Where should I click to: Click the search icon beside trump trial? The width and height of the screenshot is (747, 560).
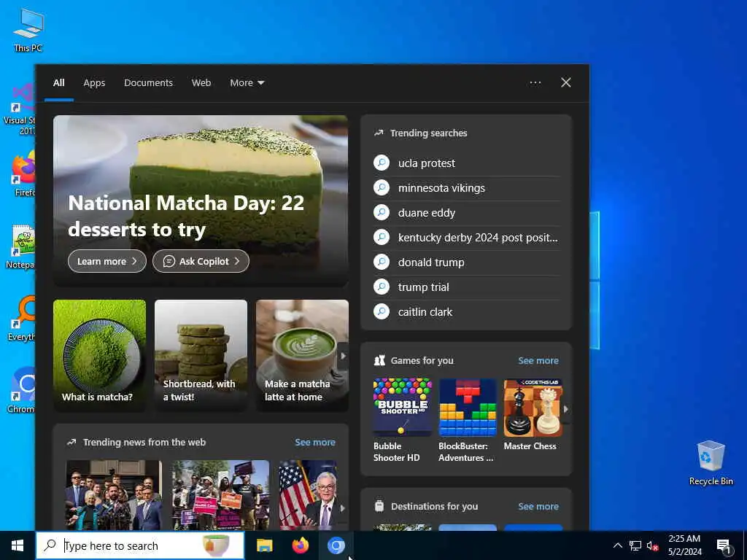(x=382, y=287)
